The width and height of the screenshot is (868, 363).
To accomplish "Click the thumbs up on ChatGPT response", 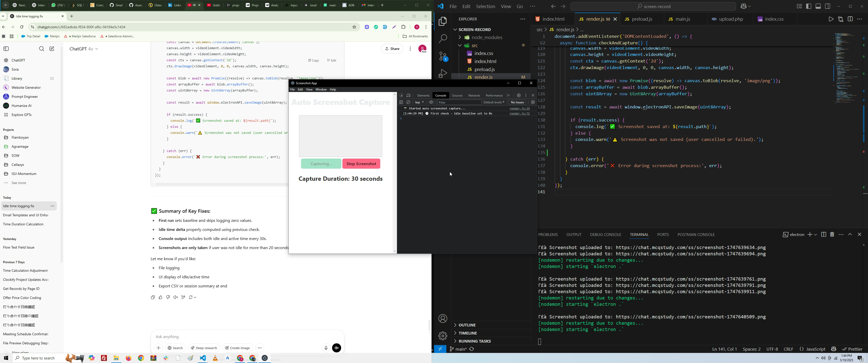I will [160, 297].
